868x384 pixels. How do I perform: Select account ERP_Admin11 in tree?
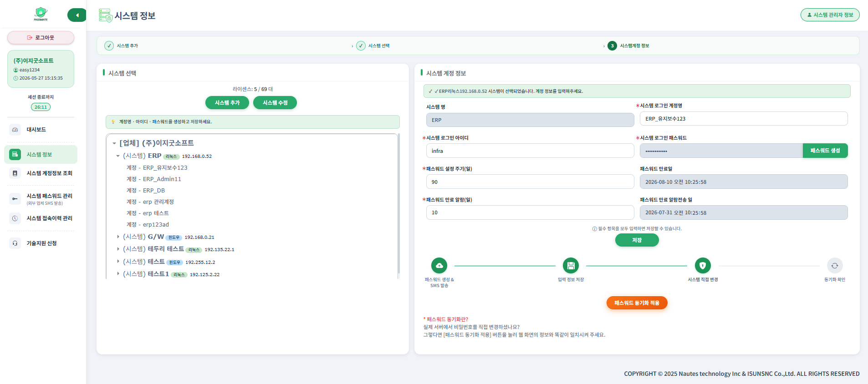click(154, 179)
